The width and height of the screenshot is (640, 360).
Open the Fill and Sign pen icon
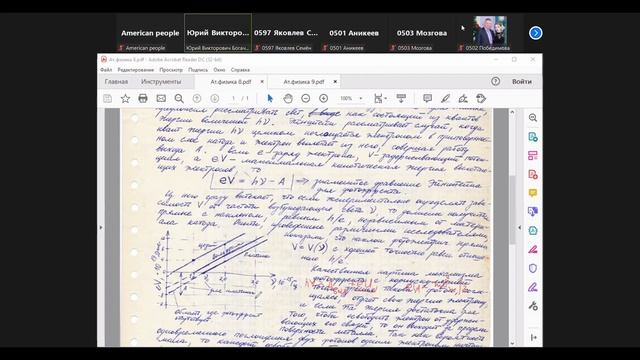coord(463,98)
